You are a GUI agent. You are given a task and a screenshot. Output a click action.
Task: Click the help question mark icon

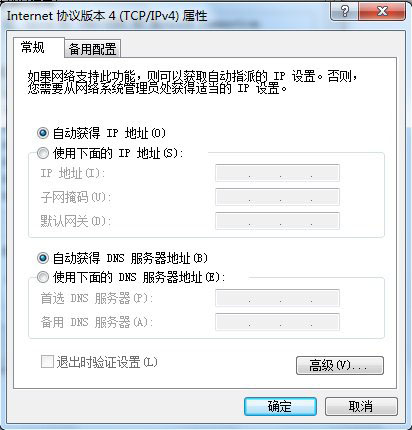click(x=345, y=12)
